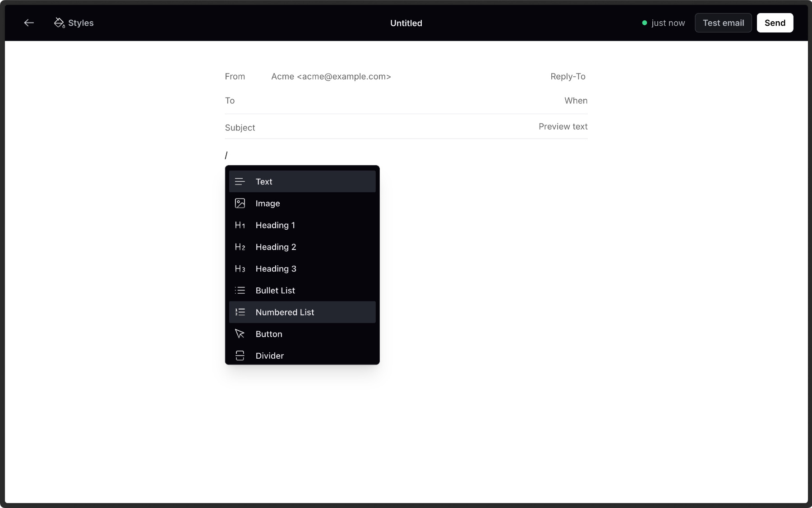Viewport: 812px width, 508px height.
Task: Click the Image block icon
Action: coord(240,203)
